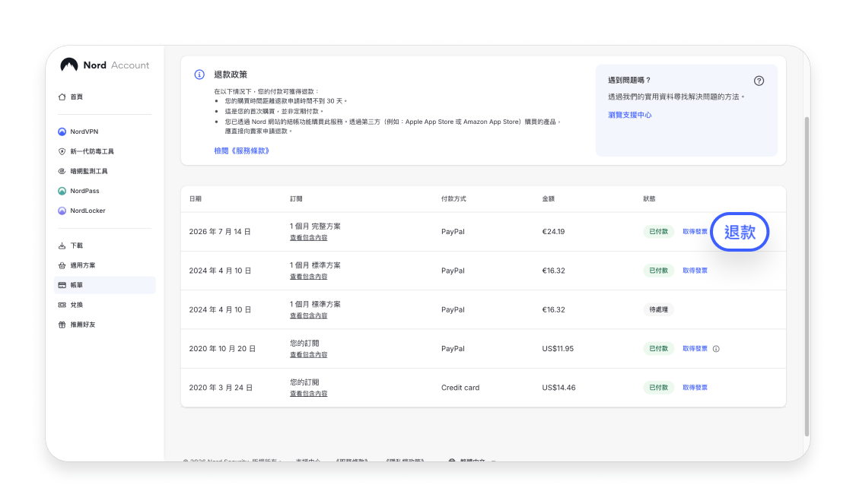Open NordLocker from the sidebar
Screen dimensions: 856x504
[x=81, y=211]
